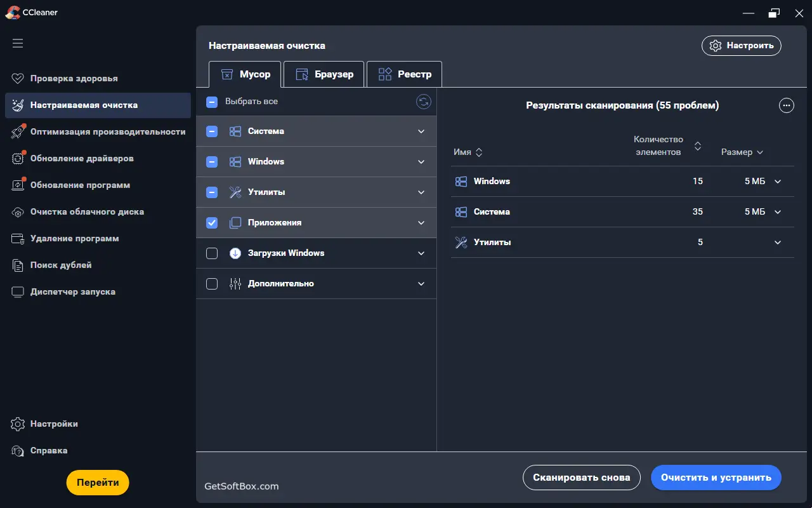Click the Сканировать снова button

[581, 478]
